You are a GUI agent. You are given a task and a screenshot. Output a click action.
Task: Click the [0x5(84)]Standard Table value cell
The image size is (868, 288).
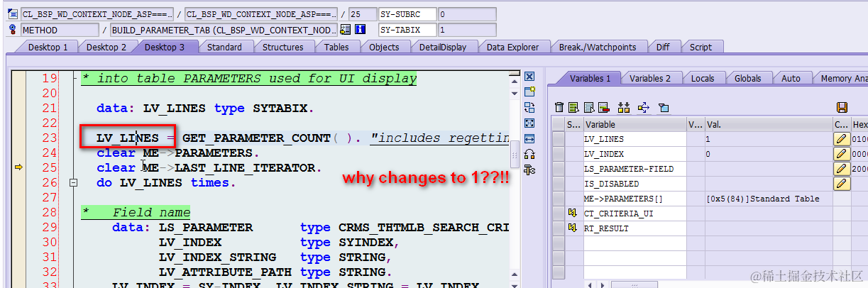point(768,199)
